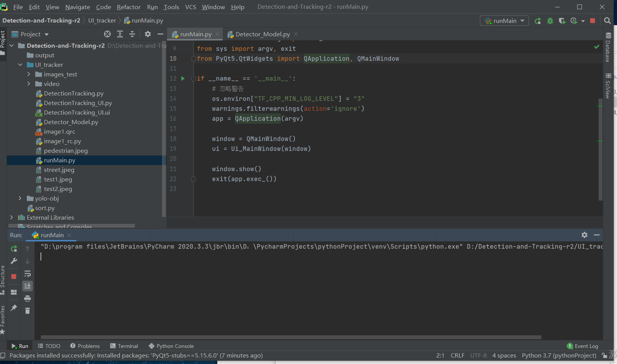The image size is (617, 364).
Task: Click wrench icon in Run panel
Action: point(14,261)
